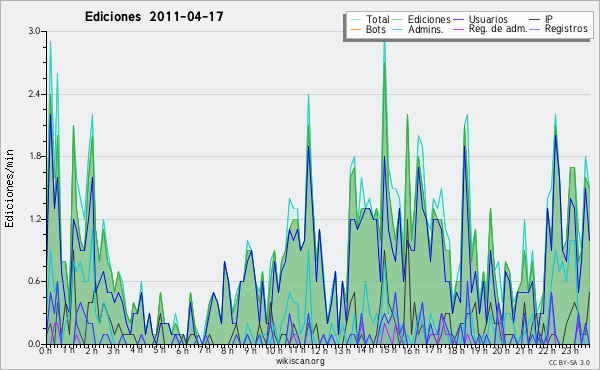Click the y-axis value 1.8
This screenshot has height=370, width=600.
pos(34,156)
